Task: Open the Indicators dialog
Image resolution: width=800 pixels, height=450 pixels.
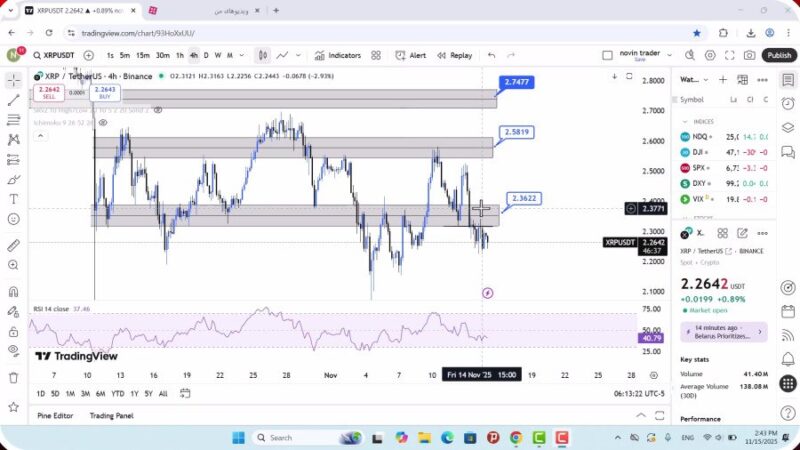Action: 337,56
